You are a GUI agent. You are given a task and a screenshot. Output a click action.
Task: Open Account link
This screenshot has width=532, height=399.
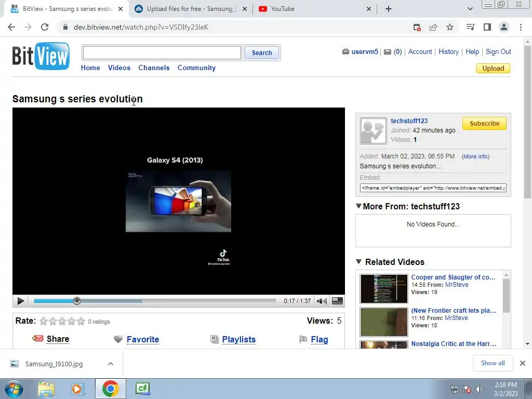[420, 51]
